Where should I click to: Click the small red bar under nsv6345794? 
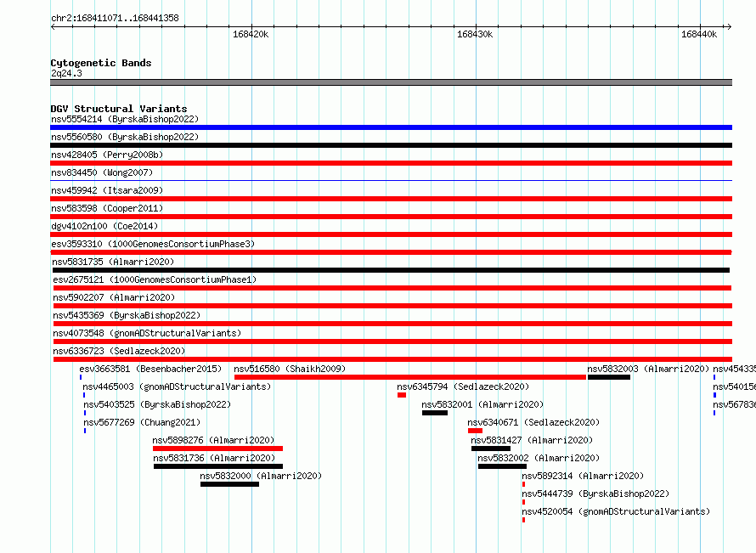pyautogui.click(x=402, y=395)
